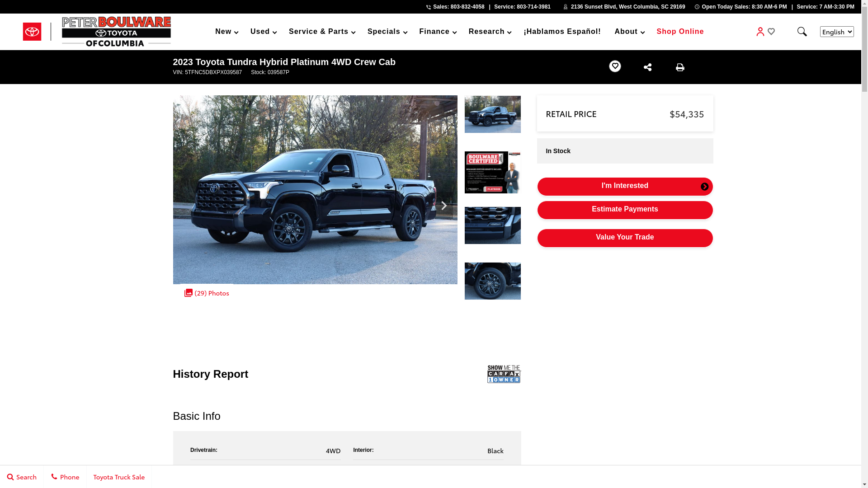This screenshot has height=488, width=868.
Task: Click Value Your Trade button
Action: 625,238
